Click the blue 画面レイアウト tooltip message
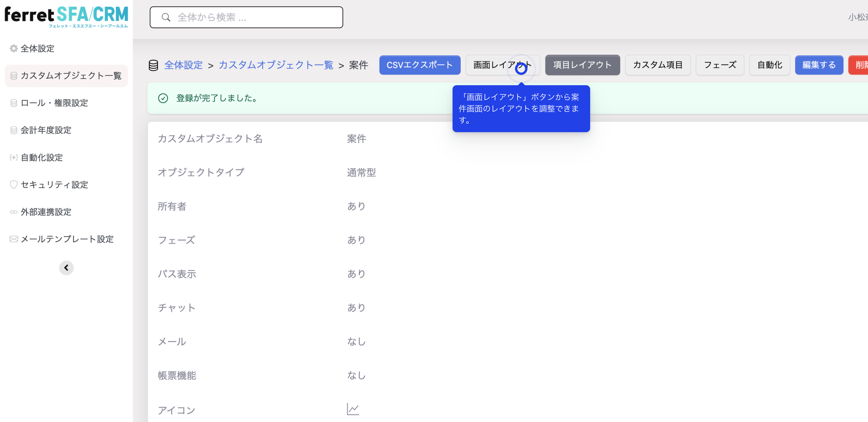This screenshot has width=868, height=422. pos(521,109)
